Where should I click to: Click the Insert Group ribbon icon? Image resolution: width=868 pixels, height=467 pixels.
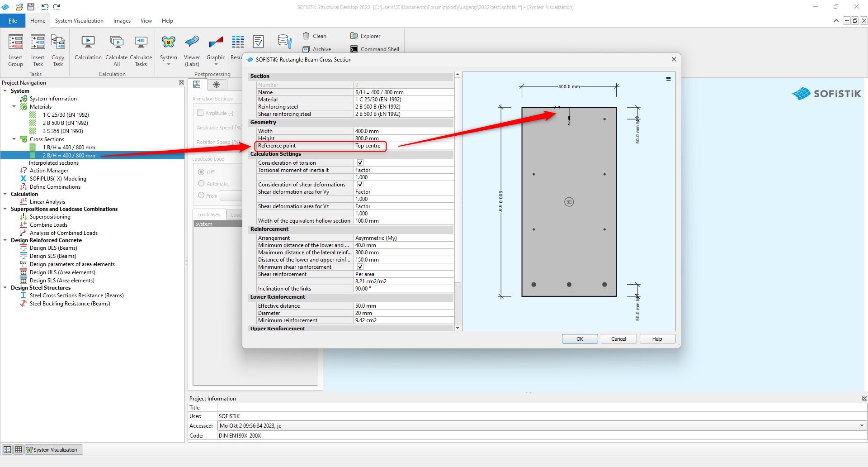(x=15, y=42)
